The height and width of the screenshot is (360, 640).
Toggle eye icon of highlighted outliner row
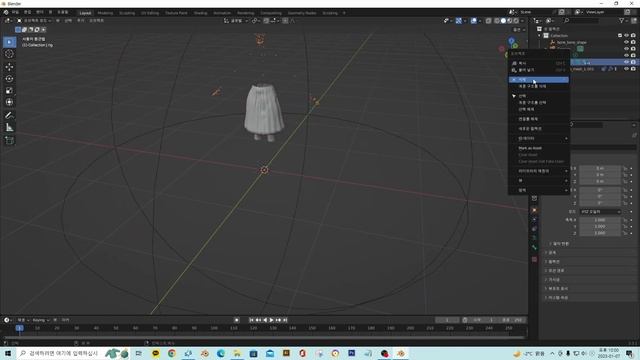pos(627,62)
